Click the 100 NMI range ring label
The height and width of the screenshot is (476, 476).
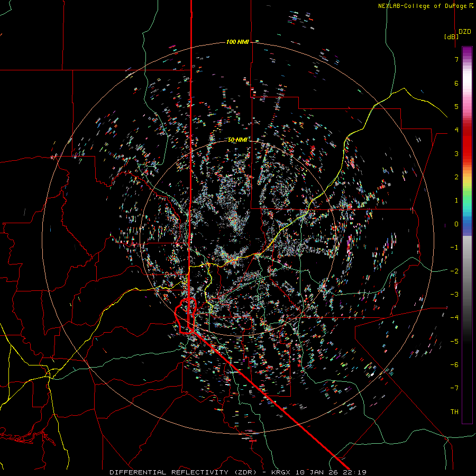[x=237, y=42]
